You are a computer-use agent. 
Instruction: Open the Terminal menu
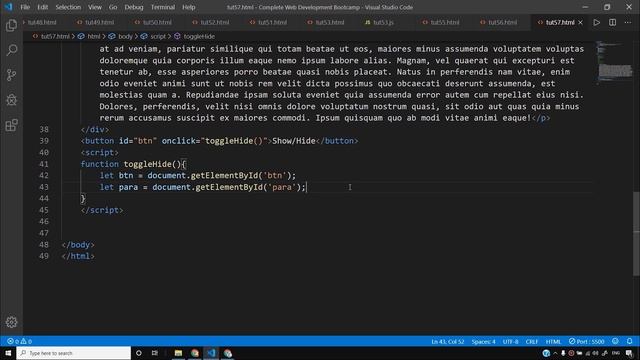[x=162, y=7]
